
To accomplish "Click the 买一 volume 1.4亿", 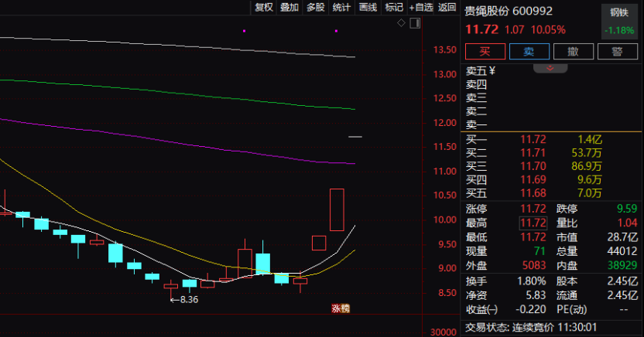I will point(589,139).
